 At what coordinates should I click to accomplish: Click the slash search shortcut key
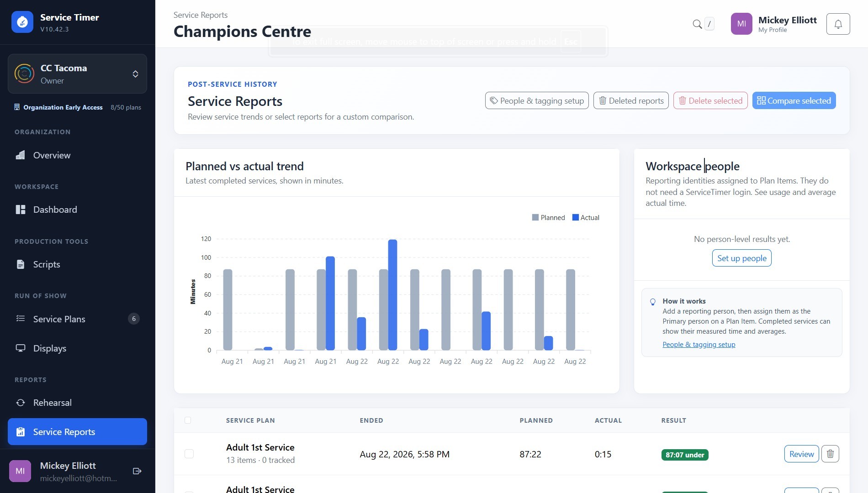(709, 24)
